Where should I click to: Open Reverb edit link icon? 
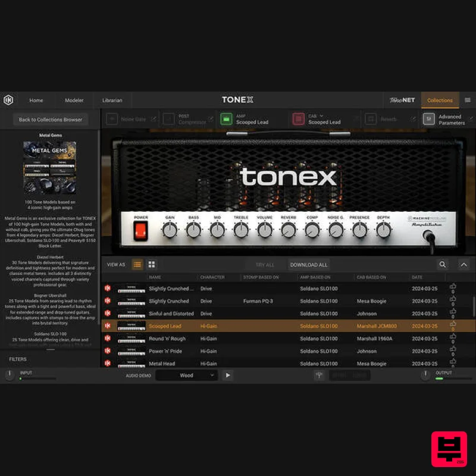(x=413, y=119)
